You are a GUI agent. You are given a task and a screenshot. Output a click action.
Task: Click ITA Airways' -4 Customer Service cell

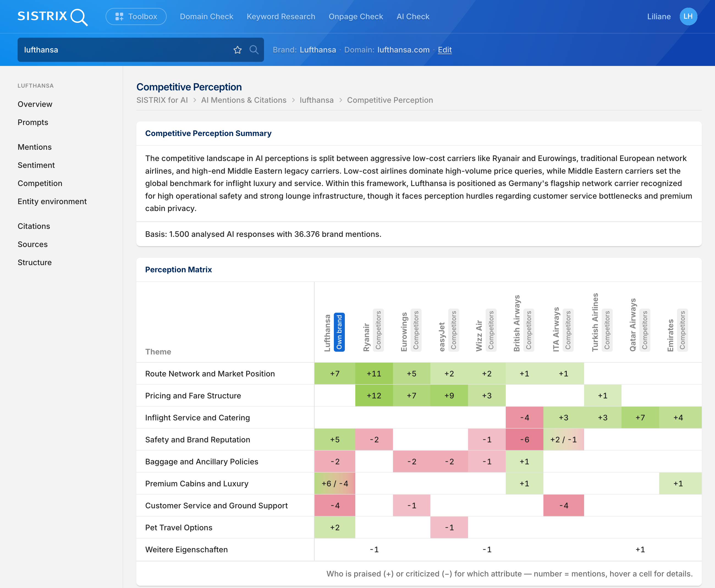tap(563, 506)
